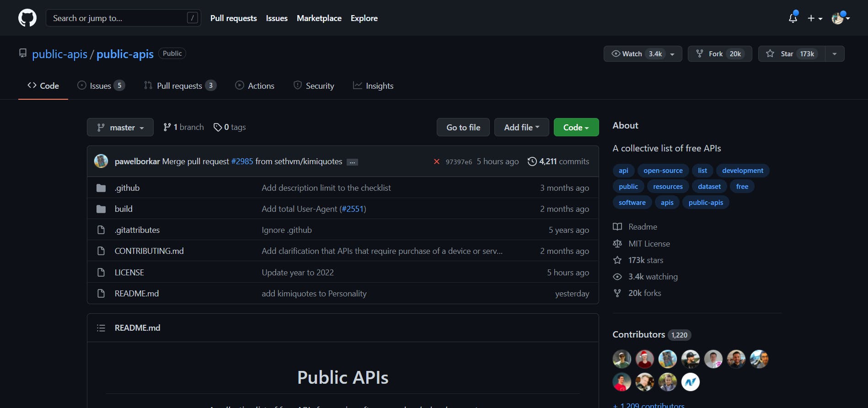
Task: Open the green Code dropdown
Action: [x=576, y=127]
